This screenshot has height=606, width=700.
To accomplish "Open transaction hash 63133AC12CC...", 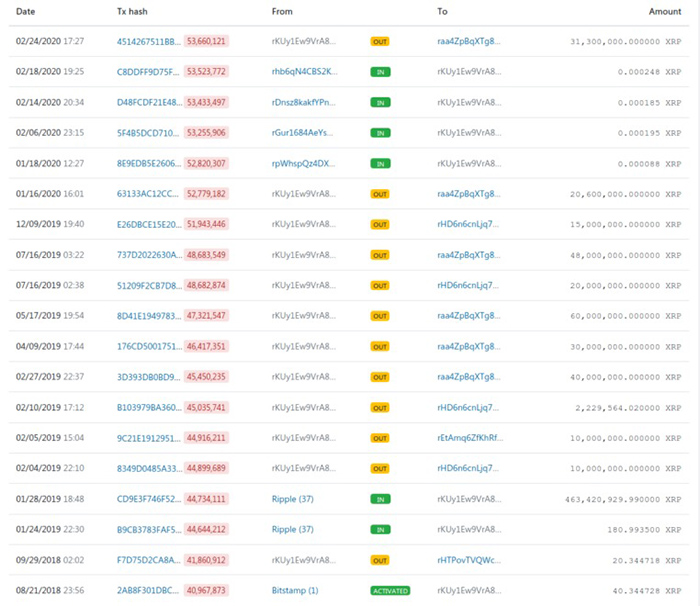I will click(147, 194).
